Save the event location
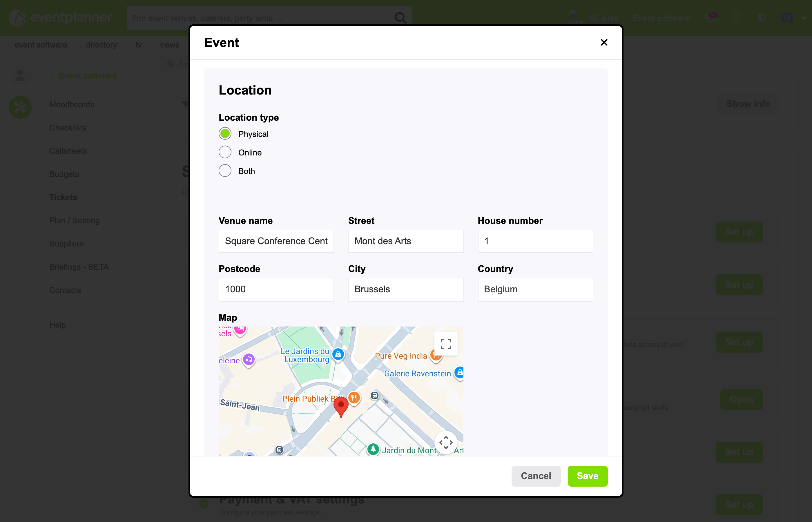The width and height of the screenshot is (812, 522). click(x=587, y=476)
